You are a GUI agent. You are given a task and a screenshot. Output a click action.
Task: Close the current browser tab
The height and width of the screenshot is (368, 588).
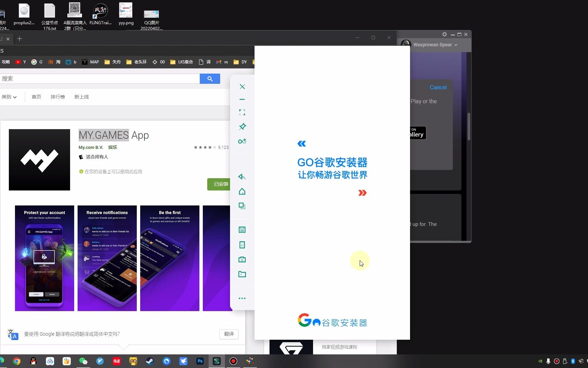coord(8,39)
